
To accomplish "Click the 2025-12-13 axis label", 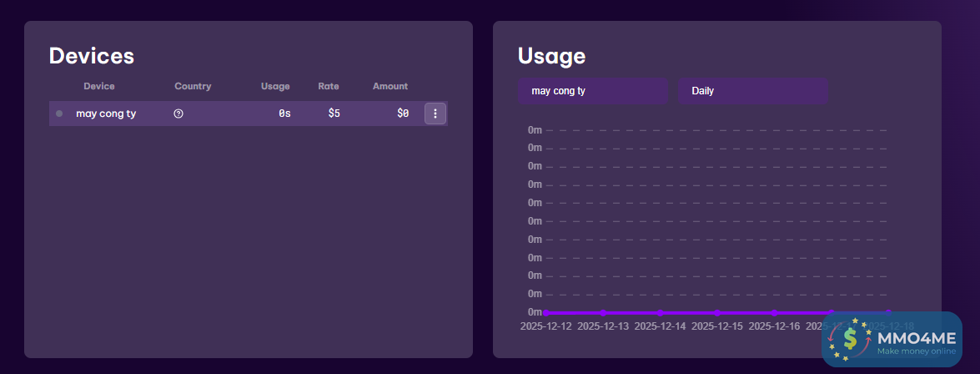I will tap(603, 326).
